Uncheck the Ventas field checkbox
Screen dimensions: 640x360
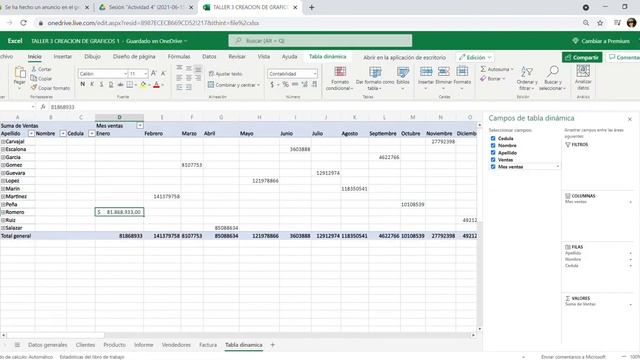tap(493, 160)
